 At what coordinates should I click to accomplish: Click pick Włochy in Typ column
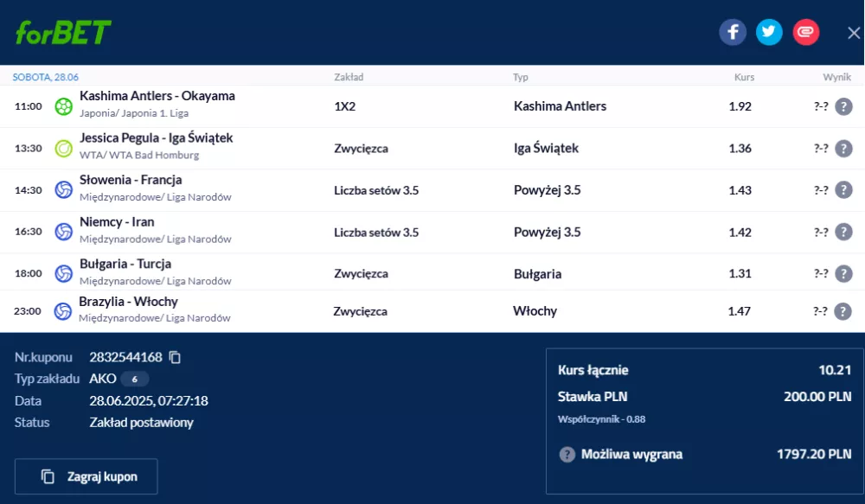coord(535,311)
